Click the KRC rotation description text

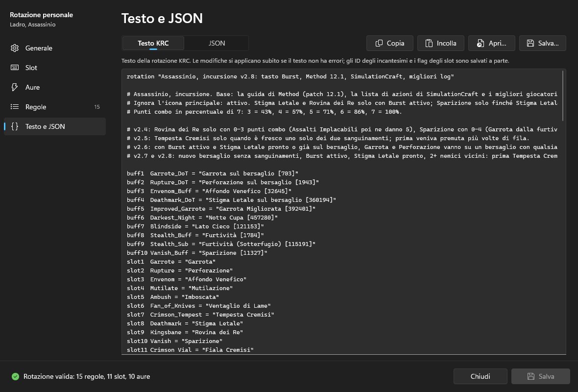[315, 60]
